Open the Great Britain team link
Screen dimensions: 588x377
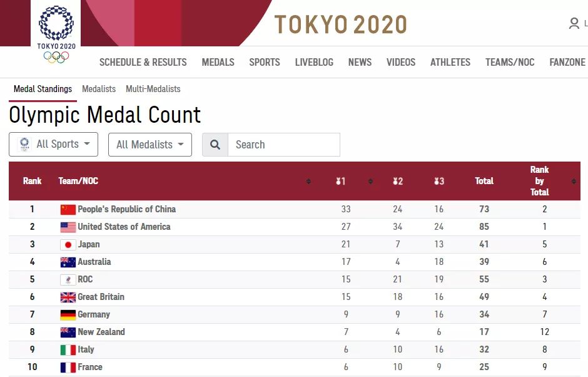click(x=101, y=297)
